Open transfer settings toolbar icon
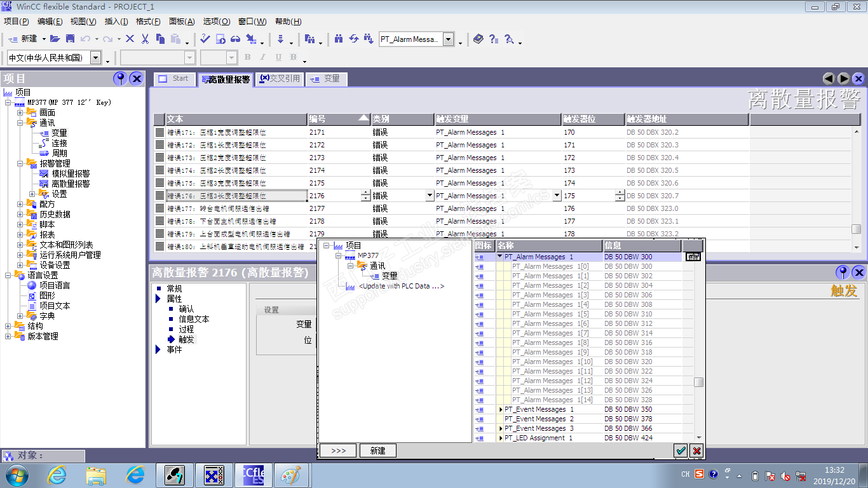The height and width of the screenshot is (488, 868). 252,39
